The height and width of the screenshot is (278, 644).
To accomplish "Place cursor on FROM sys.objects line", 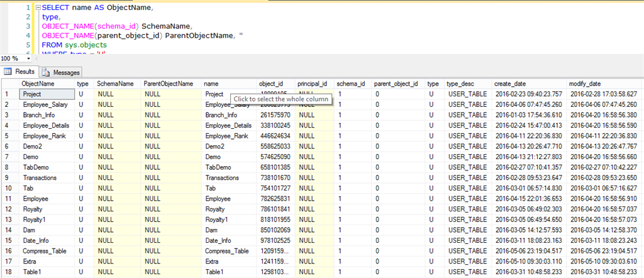I will [72, 46].
